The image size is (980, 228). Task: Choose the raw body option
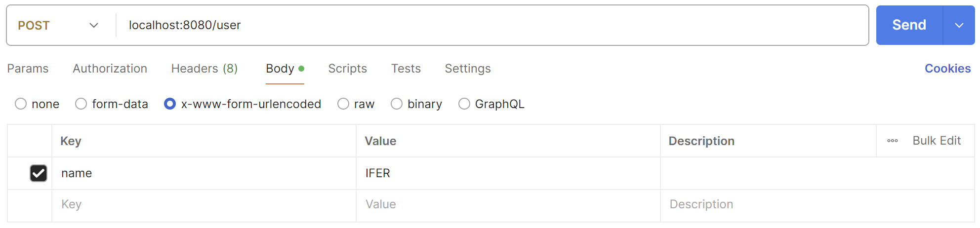[343, 104]
